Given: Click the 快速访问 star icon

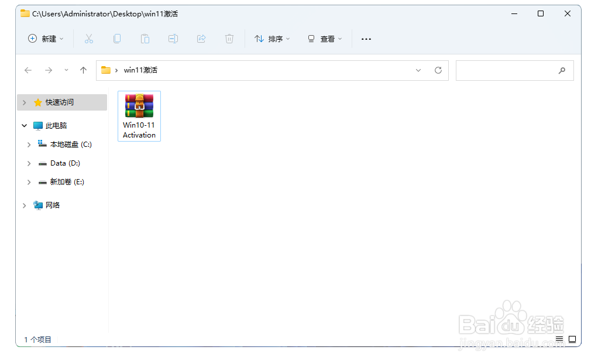Looking at the screenshot, I should [38, 102].
